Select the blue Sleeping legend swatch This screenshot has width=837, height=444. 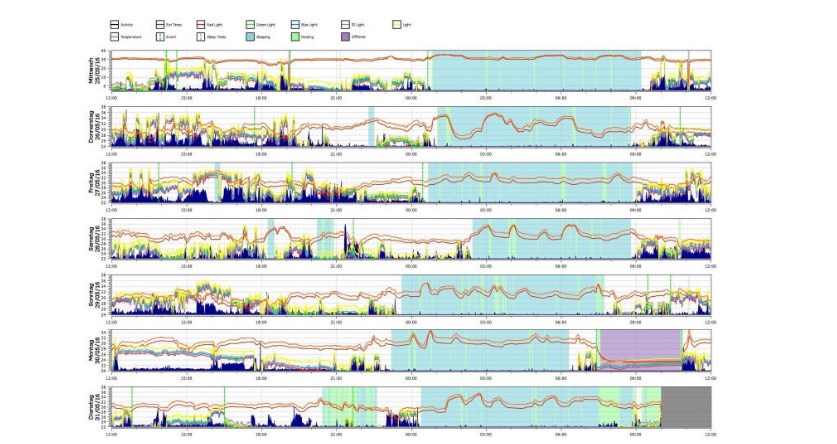[250, 37]
